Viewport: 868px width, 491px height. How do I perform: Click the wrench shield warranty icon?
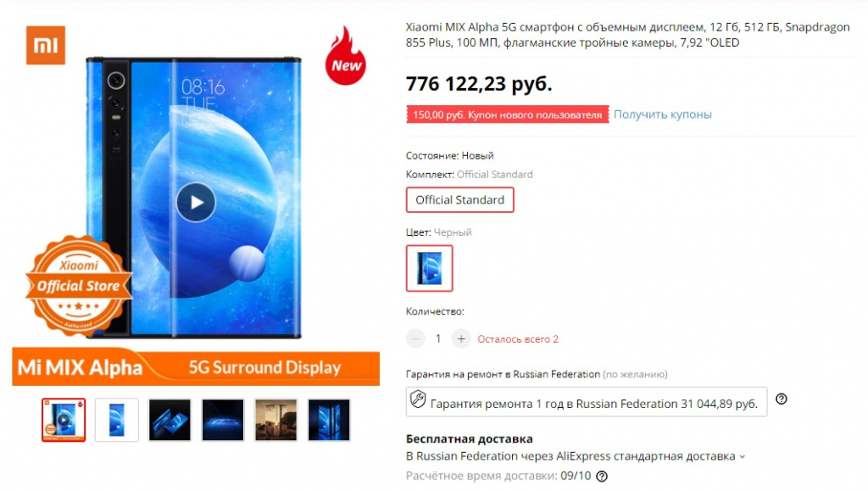(418, 399)
